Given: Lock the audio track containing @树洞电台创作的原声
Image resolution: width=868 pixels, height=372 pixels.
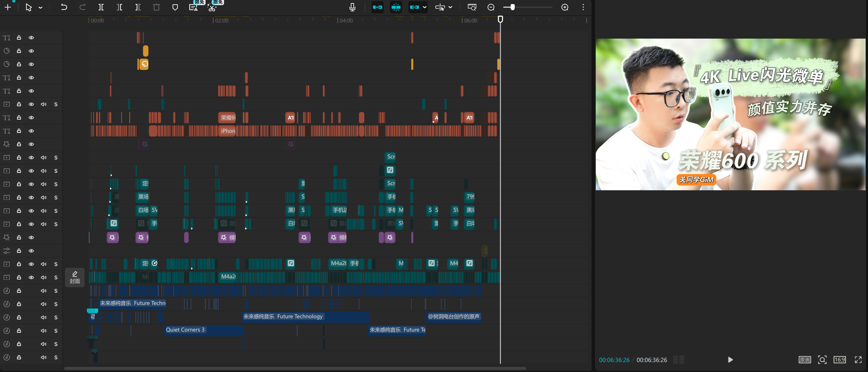Looking at the screenshot, I should point(19,317).
